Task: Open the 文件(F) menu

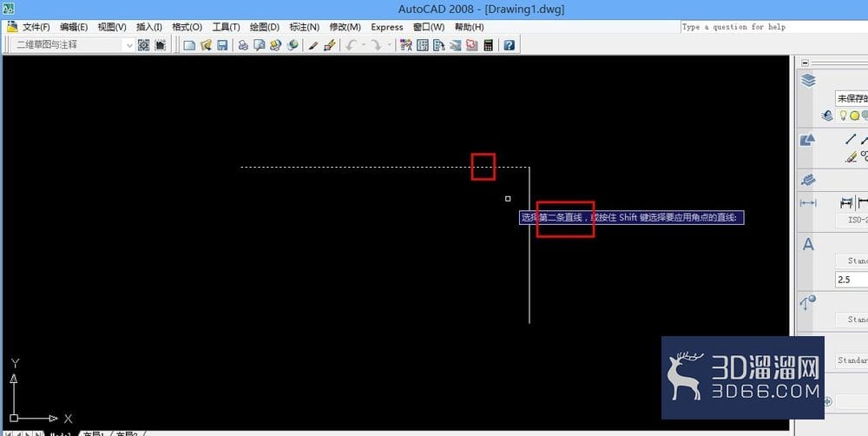Action: (x=36, y=27)
